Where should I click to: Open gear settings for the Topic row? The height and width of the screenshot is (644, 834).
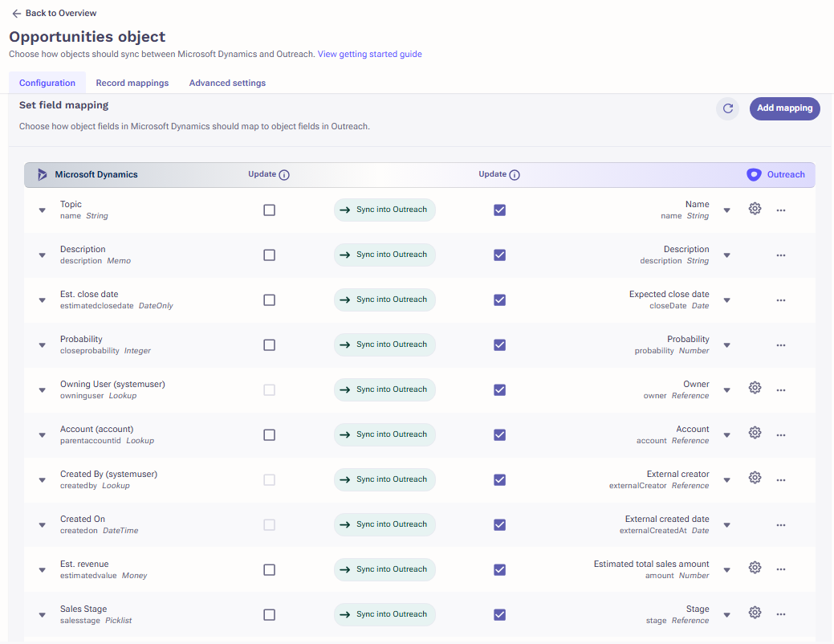[x=755, y=209]
